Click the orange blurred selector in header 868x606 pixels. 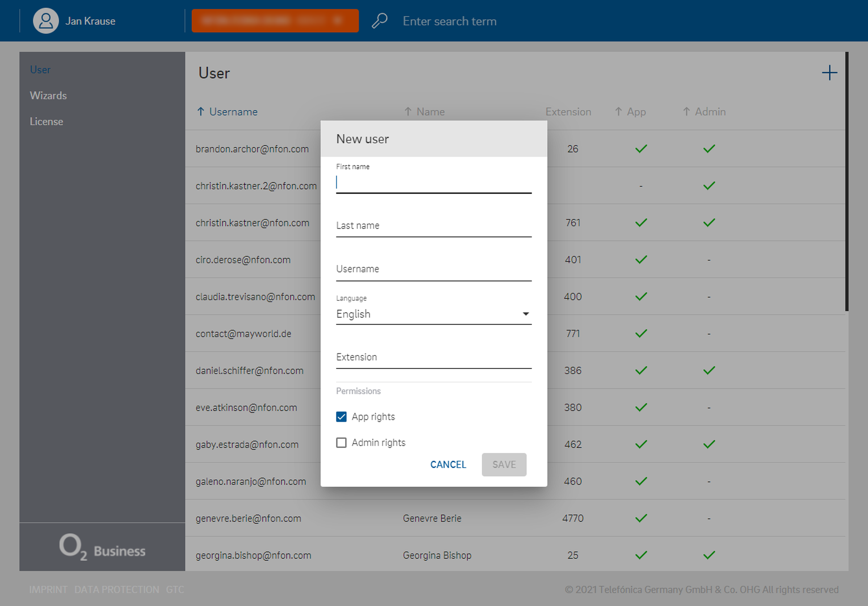pyautogui.click(x=275, y=21)
